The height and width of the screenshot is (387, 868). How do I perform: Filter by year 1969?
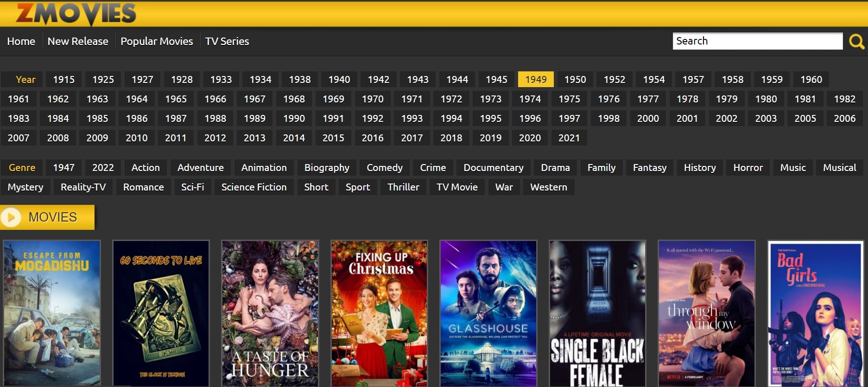[x=333, y=99]
